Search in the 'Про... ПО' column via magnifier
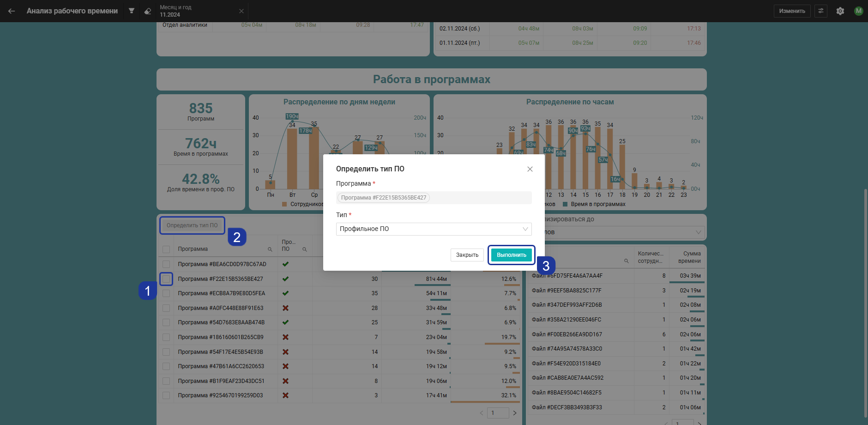868x425 pixels. point(305,249)
